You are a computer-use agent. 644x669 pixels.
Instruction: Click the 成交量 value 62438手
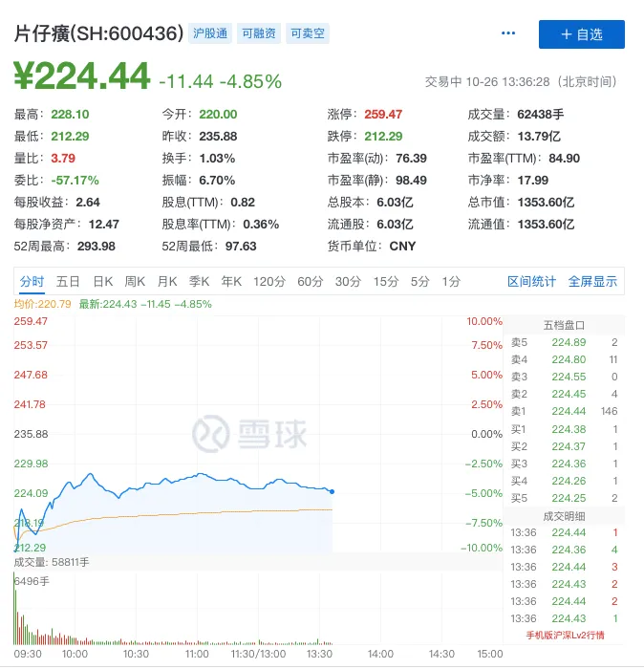click(x=541, y=115)
